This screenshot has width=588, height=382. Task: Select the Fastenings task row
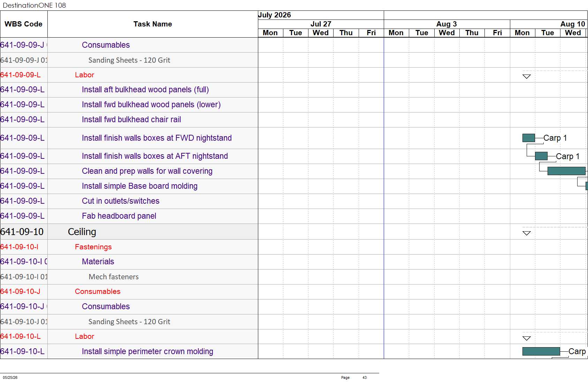(129, 247)
